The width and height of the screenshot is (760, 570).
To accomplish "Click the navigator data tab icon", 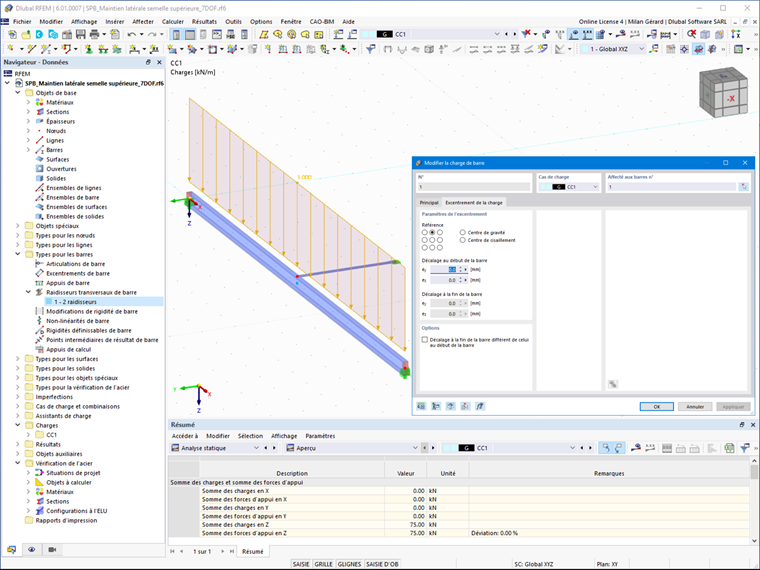I will (12, 549).
